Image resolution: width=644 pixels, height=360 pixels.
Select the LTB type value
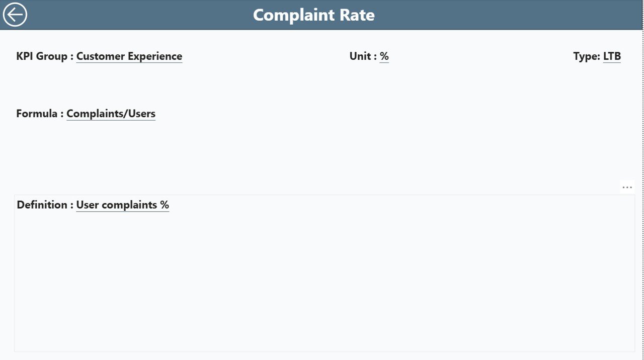[612, 56]
